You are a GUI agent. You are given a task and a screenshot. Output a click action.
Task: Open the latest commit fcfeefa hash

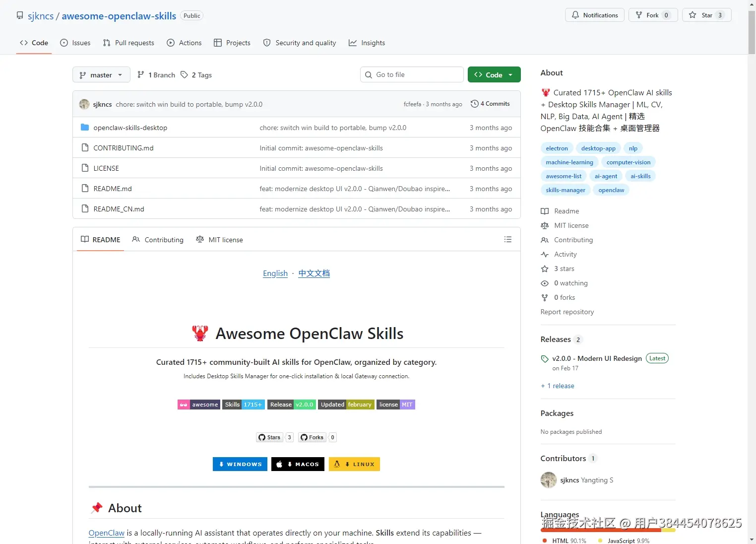pyautogui.click(x=412, y=104)
